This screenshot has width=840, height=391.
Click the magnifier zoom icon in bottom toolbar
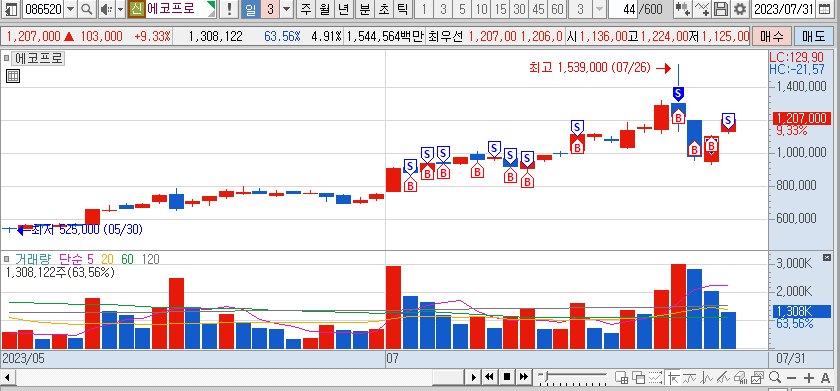pos(775,377)
